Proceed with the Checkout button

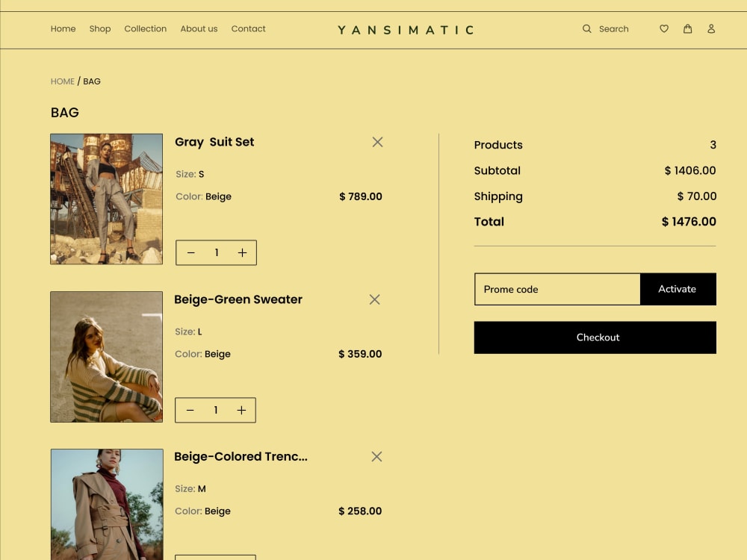pos(595,337)
